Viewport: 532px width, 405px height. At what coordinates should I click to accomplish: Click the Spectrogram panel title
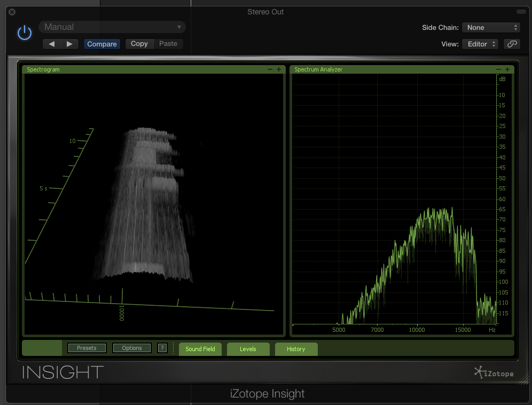(x=43, y=69)
